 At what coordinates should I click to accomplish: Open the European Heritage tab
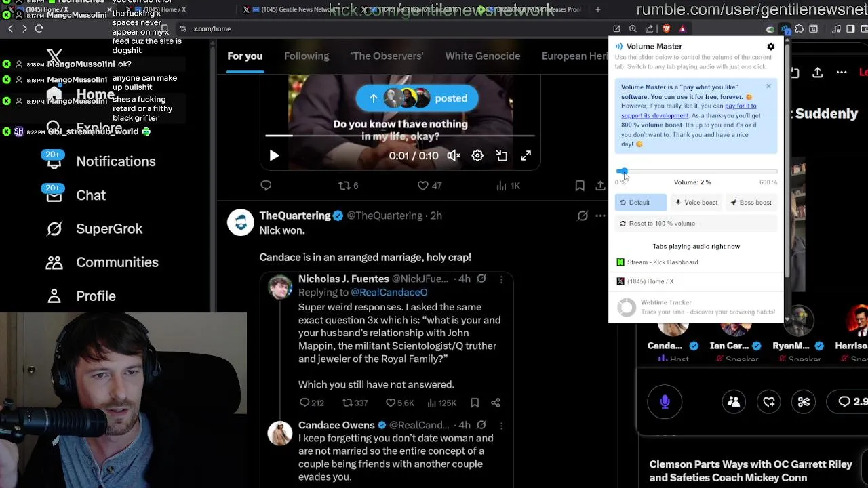[575, 56]
